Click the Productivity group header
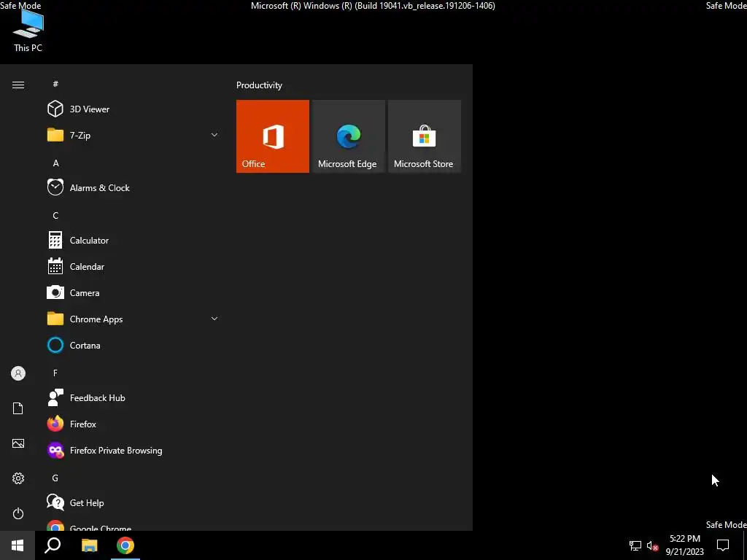747x560 pixels. click(x=259, y=85)
